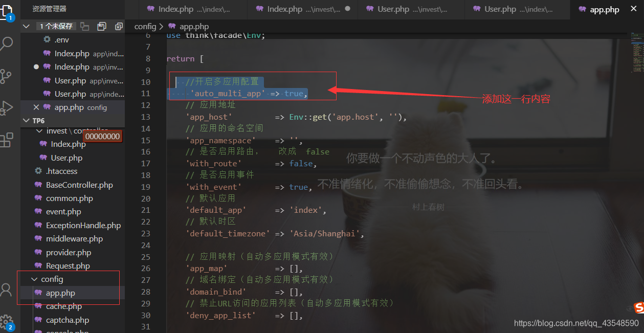This screenshot has width=644, height=333.
Task: Collapse the TP6 project folder
Action: point(27,121)
